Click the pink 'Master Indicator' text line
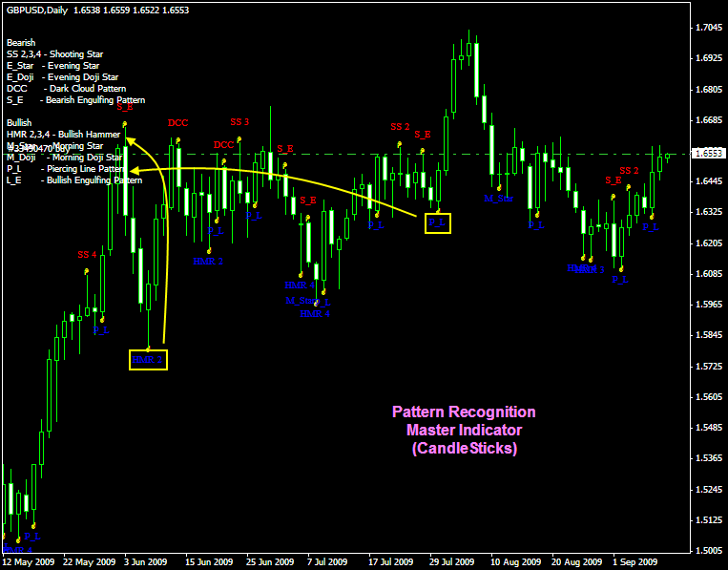 [465, 431]
